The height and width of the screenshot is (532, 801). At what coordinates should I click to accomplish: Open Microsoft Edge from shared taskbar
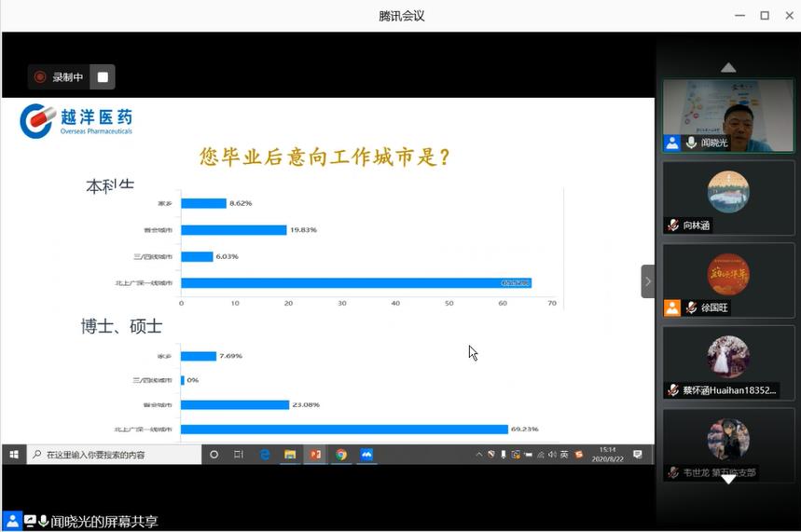[x=265, y=455]
